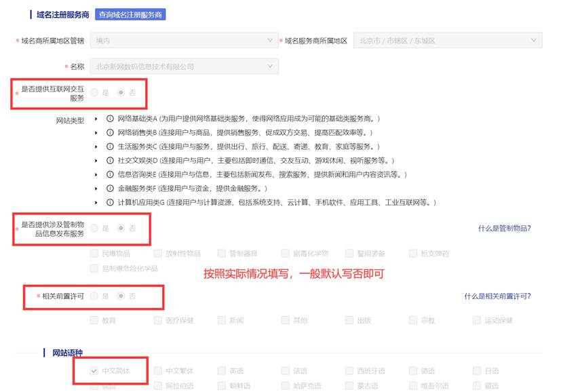The image size is (563, 392).
Task: Click info icon beside 计算机应用类G
Action: coord(111,203)
